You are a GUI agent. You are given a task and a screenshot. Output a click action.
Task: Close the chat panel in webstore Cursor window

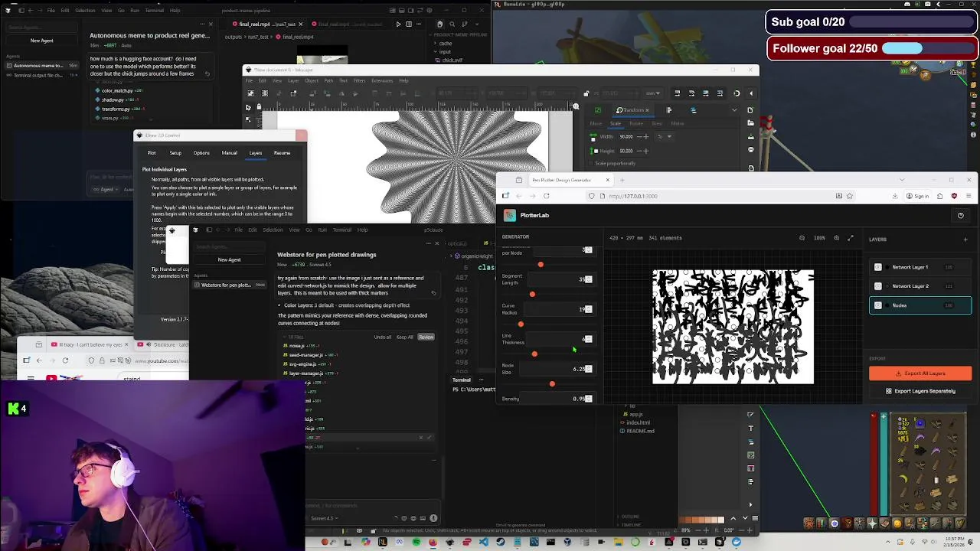click(x=437, y=243)
